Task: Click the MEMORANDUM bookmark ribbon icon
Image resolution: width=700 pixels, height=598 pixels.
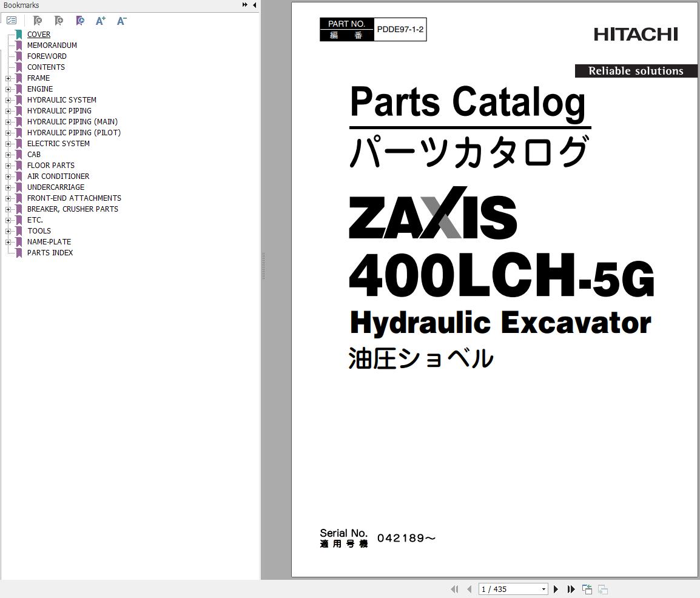Action: (19, 45)
